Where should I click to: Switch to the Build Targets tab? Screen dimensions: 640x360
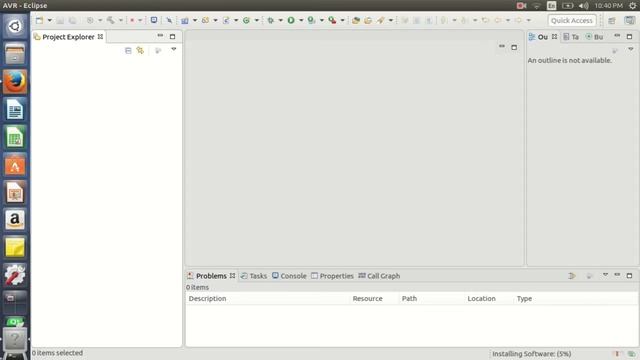coord(594,37)
